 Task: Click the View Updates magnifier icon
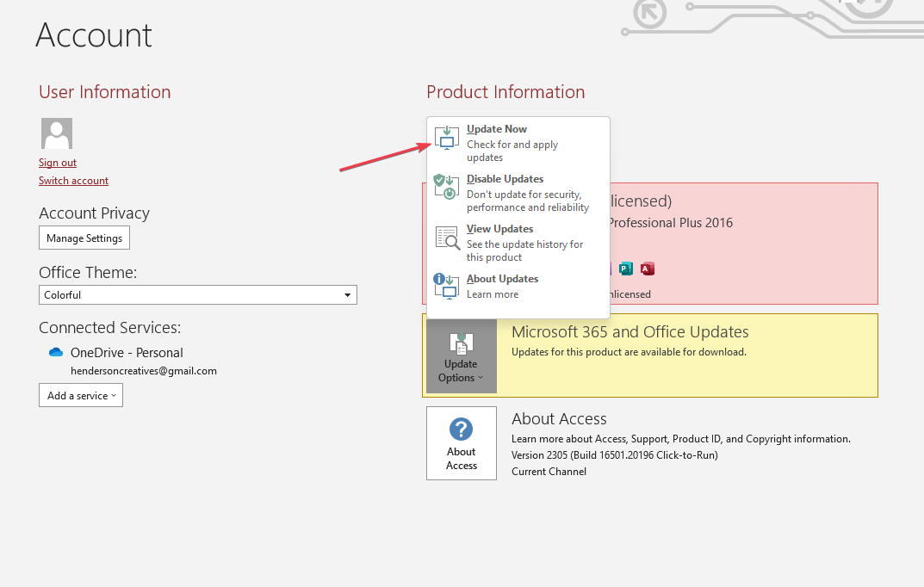[447, 238]
